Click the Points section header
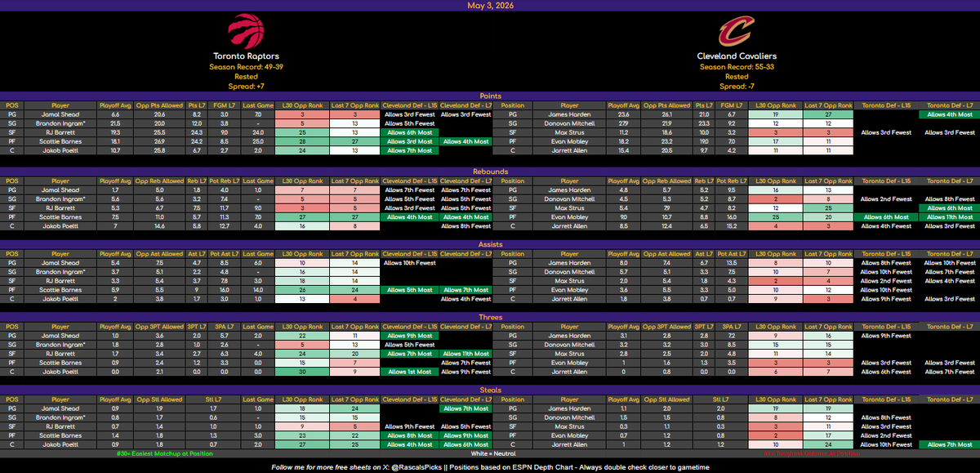 tap(490, 96)
